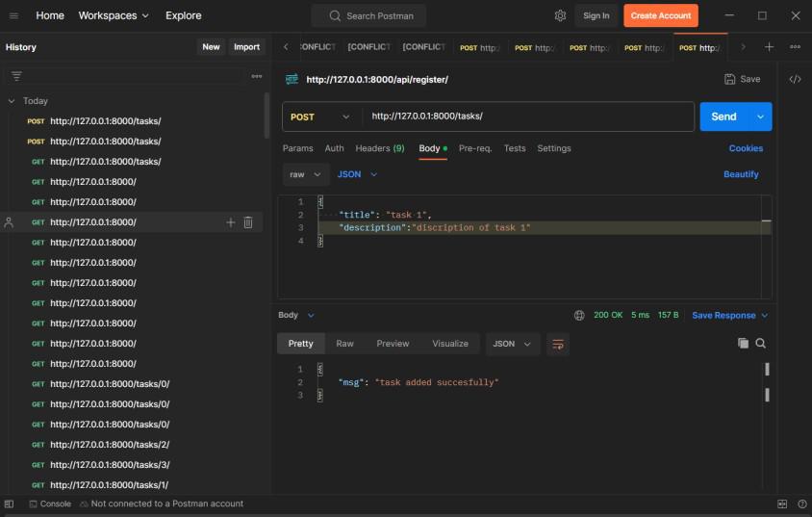This screenshot has height=517, width=812.
Task: Delete the highlighted history entry with trash icon
Action: point(248,222)
